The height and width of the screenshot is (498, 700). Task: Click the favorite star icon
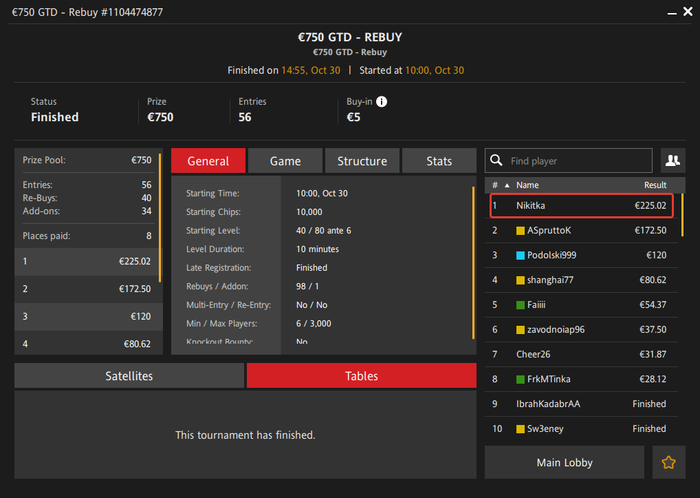click(668, 462)
